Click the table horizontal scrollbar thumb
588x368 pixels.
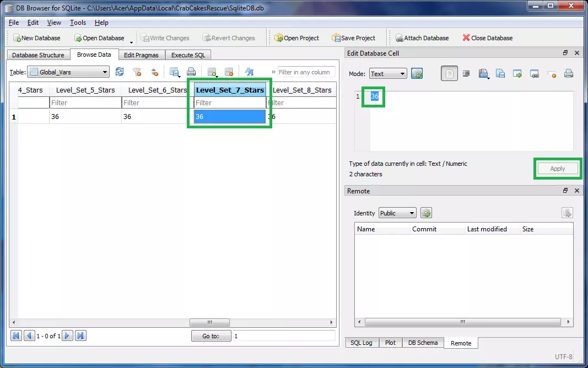(209, 322)
